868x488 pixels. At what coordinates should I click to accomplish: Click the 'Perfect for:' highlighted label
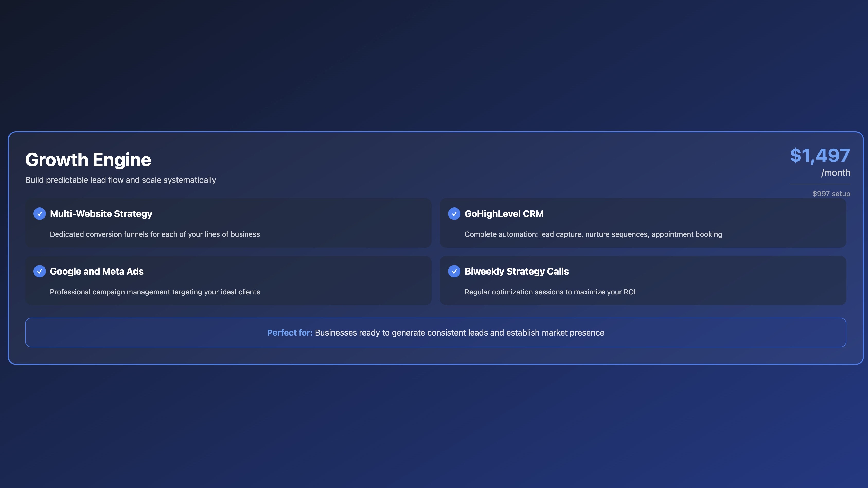click(290, 333)
